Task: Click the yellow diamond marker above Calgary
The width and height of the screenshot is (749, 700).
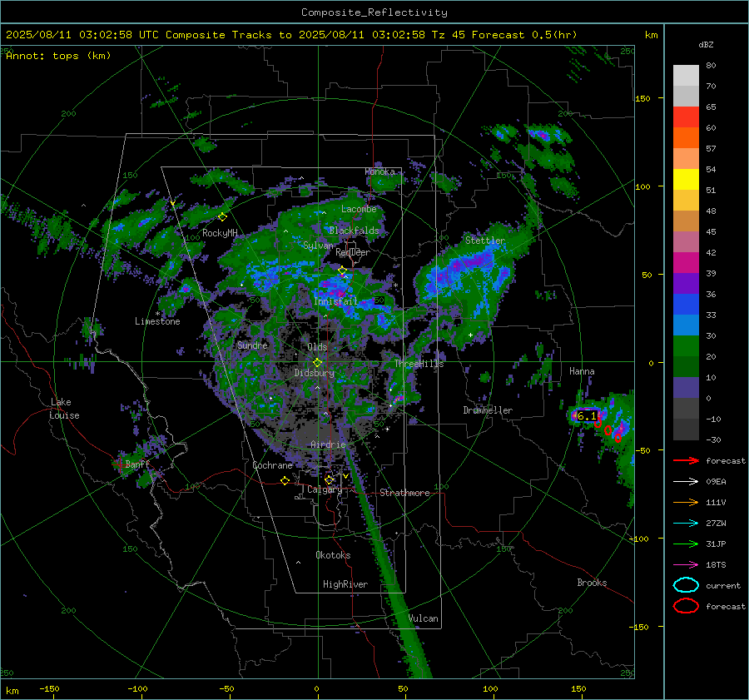Action: coord(329,479)
